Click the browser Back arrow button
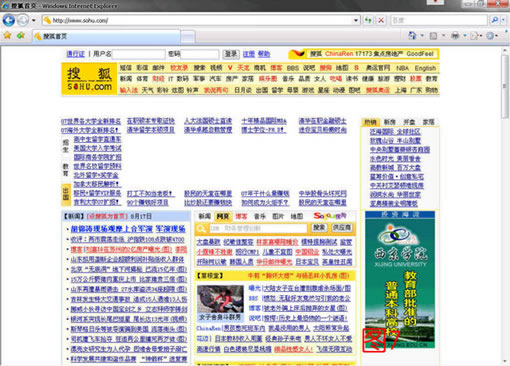Viewport: 510px width, 366px height. coord(9,20)
